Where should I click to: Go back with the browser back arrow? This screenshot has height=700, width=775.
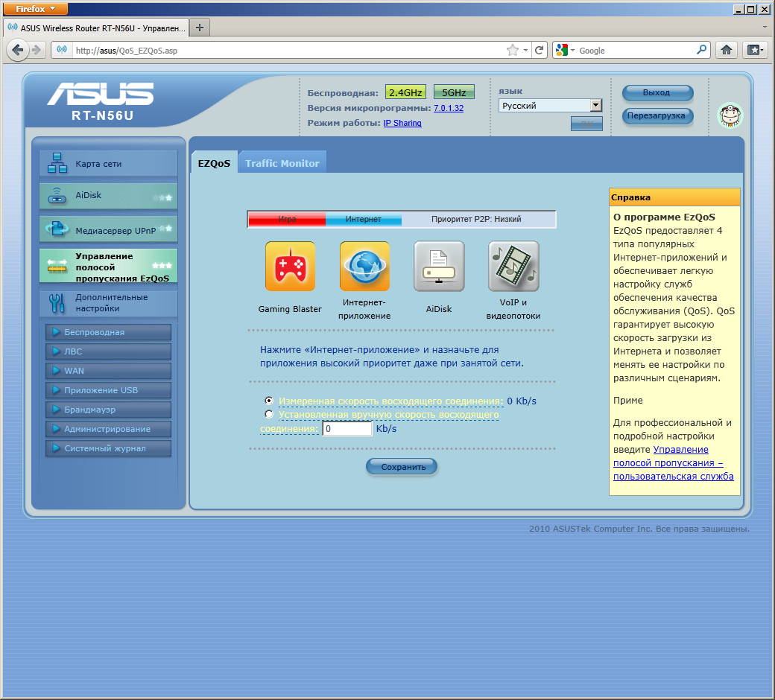[18, 50]
